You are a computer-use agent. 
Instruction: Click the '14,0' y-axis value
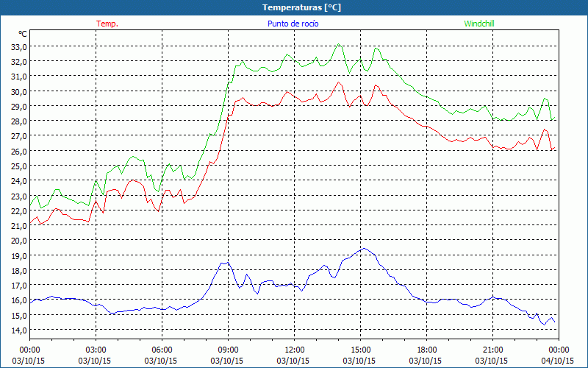(19, 330)
